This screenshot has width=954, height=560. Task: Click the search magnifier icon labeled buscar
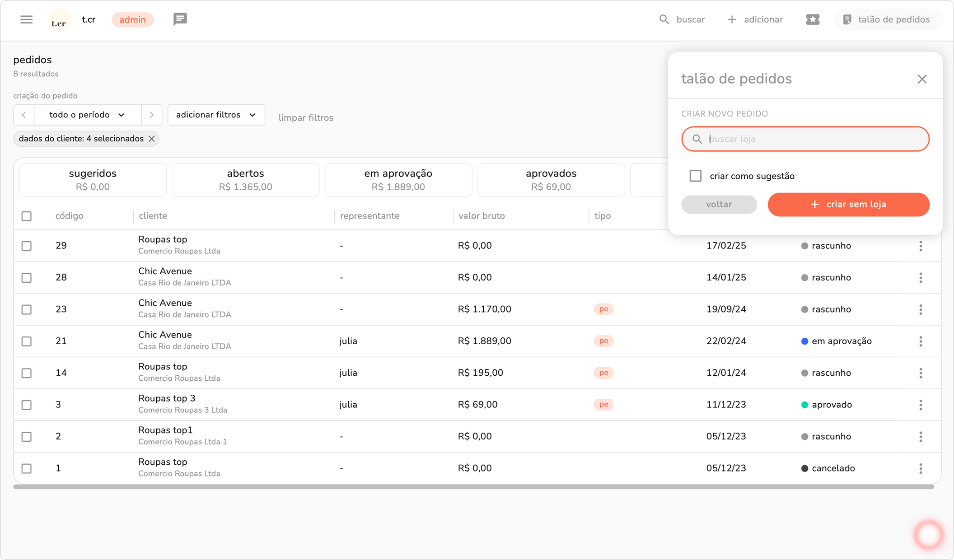(x=664, y=19)
